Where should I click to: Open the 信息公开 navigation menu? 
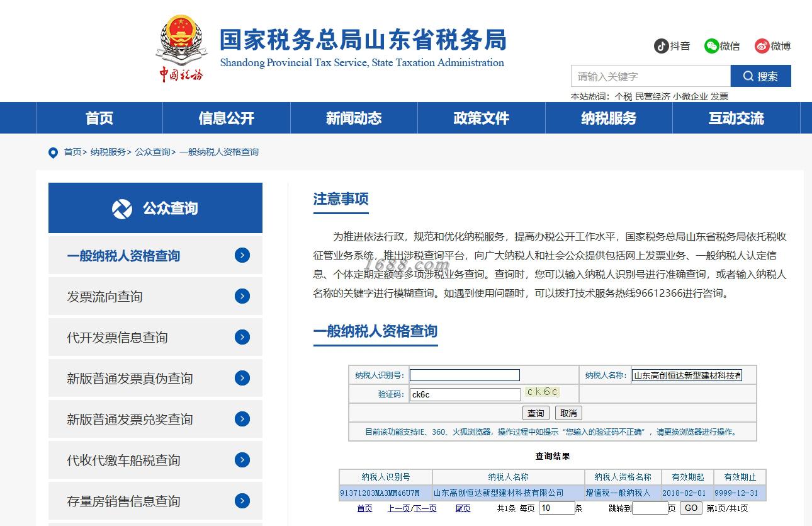(227, 118)
